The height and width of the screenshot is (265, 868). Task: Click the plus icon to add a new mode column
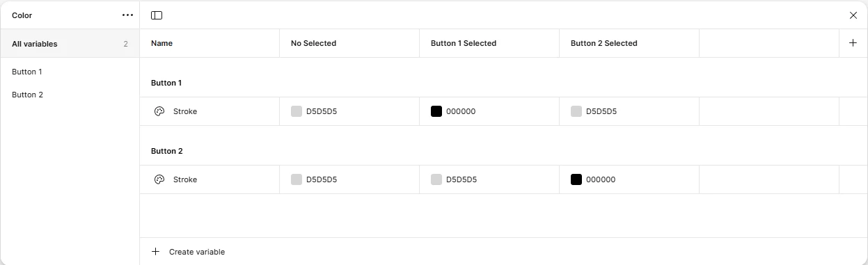853,42
